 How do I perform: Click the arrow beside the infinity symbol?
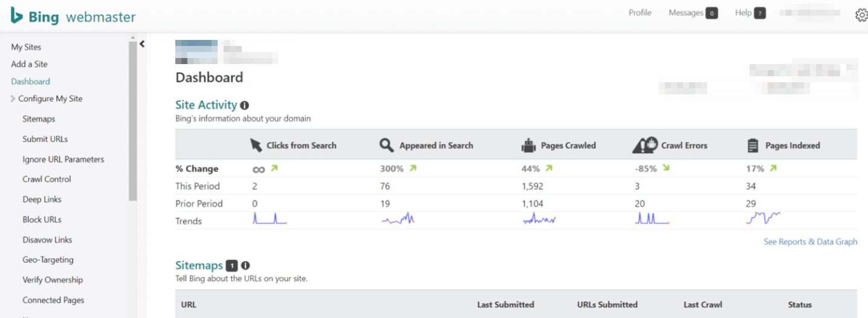point(274,169)
